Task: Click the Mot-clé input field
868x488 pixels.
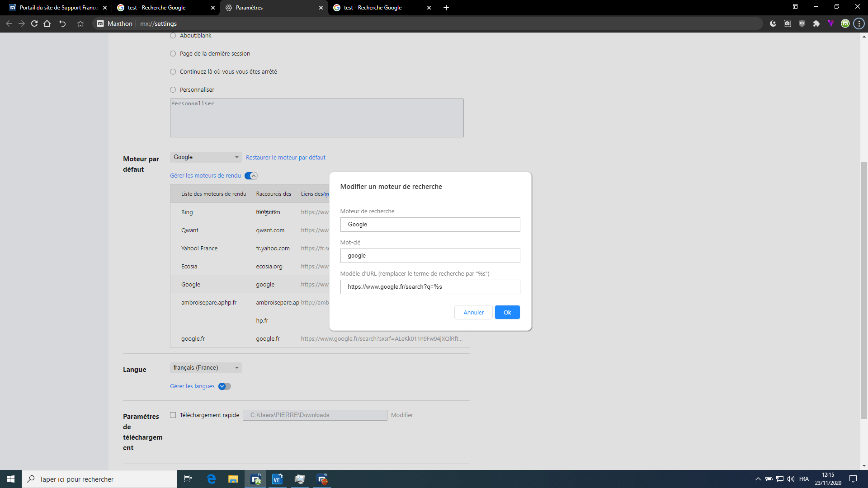Action: point(430,256)
